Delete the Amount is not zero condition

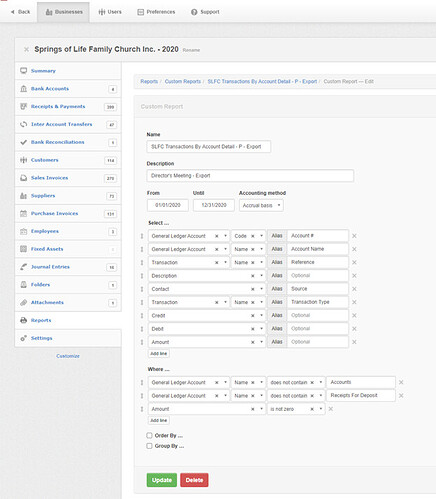[x=331, y=409]
